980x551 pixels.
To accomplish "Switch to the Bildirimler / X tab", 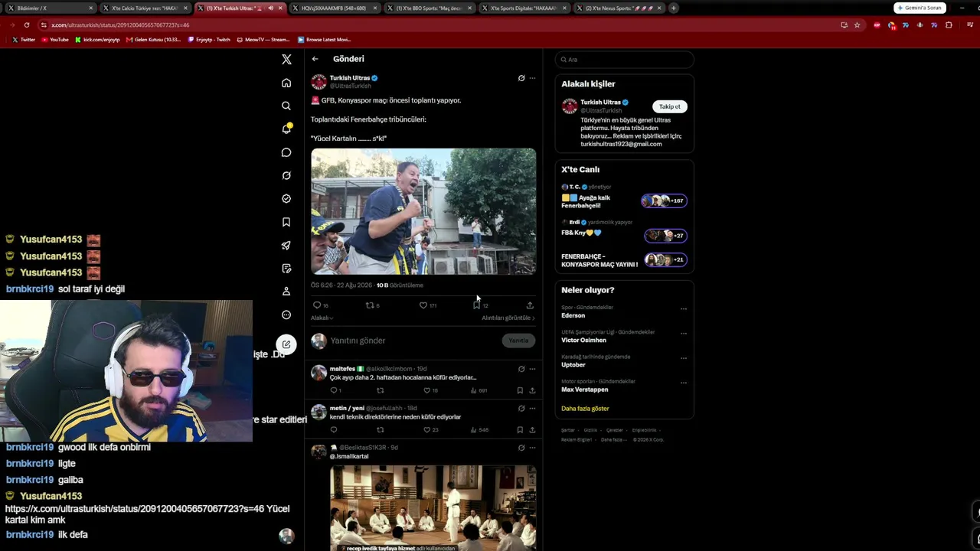I will pyautogui.click(x=49, y=8).
